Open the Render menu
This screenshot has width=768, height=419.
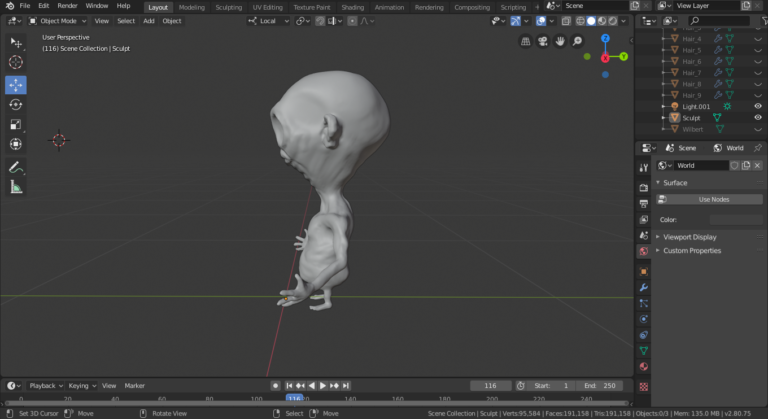67,6
